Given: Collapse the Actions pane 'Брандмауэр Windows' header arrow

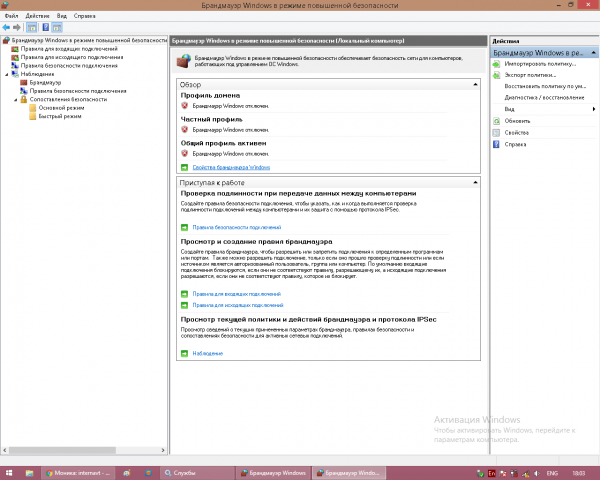Looking at the screenshot, I should [x=593, y=52].
